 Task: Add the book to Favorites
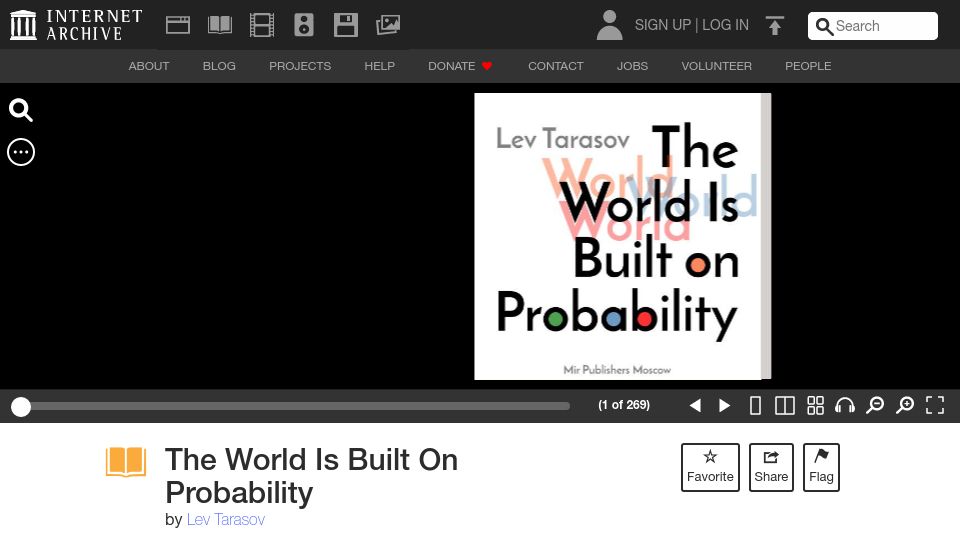click(x=710, y=467)
